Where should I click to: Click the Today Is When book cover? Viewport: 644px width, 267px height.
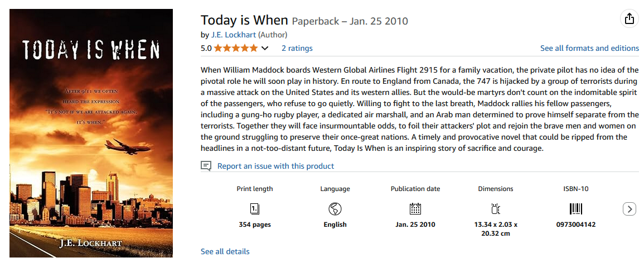coord(91,133)
